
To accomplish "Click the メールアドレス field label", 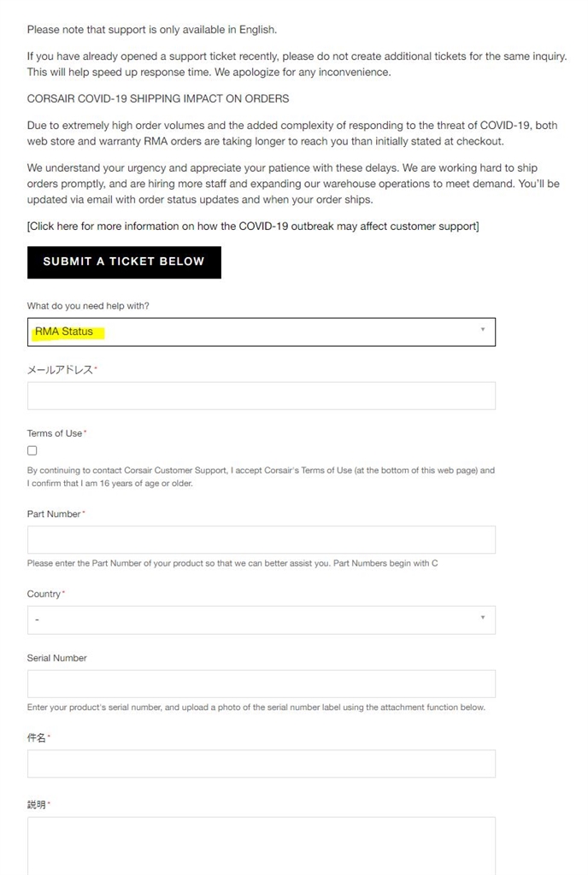I will pyautogui.click(x=60, y=370).
